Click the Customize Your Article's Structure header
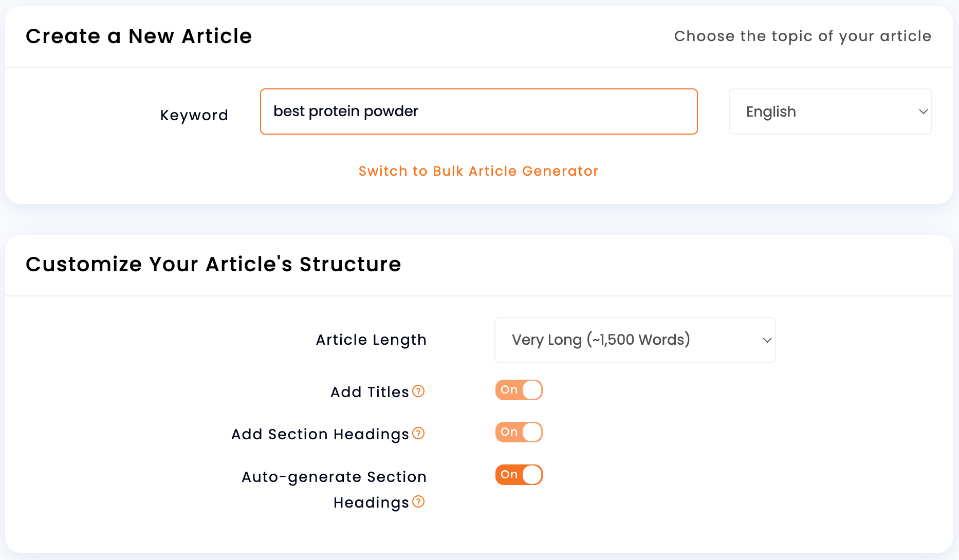This screenshot has height=560, width=959. [214, 264]
